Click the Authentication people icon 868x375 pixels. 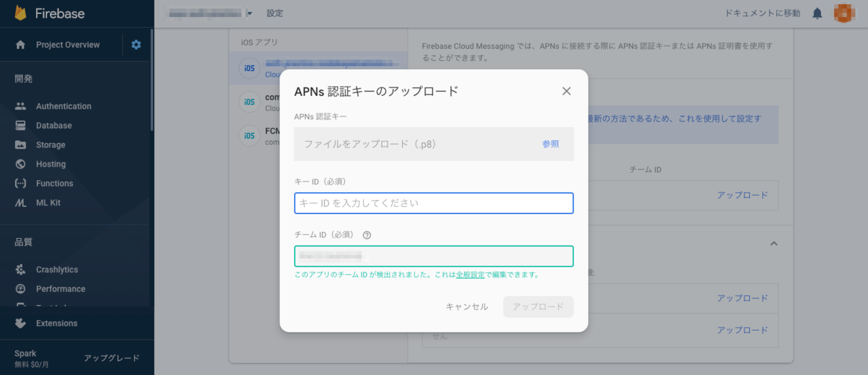click(x=20, y=106)
